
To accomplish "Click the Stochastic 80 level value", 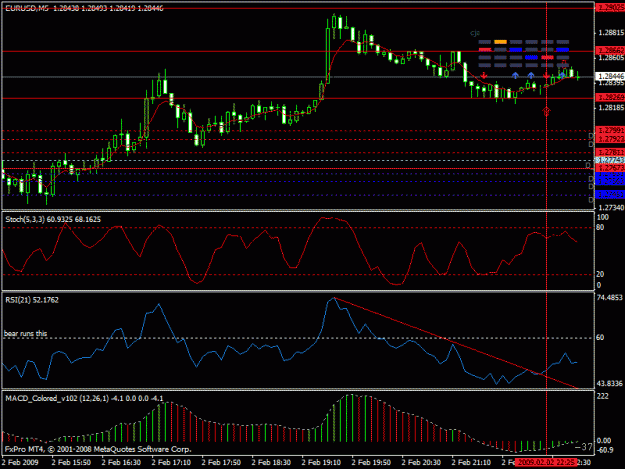I will tap(600, 228).
